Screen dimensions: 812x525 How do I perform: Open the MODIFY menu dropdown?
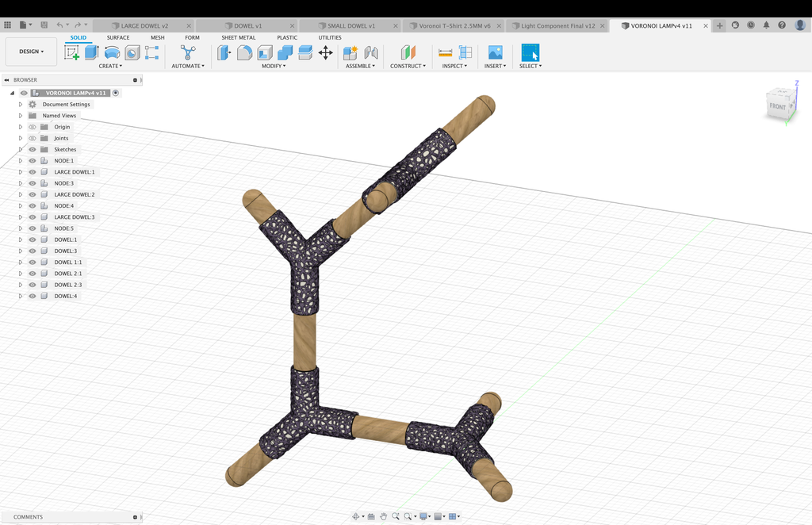(274, 66)
